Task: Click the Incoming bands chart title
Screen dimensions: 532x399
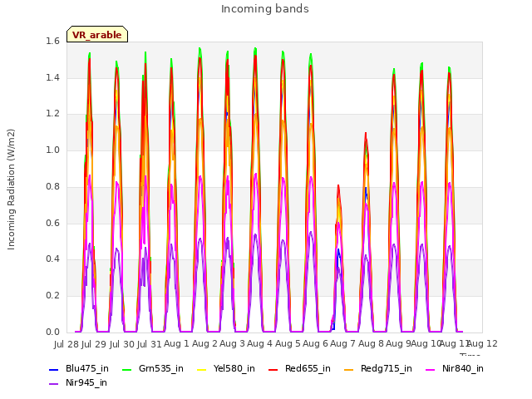Action: click(x=265, y=9)
